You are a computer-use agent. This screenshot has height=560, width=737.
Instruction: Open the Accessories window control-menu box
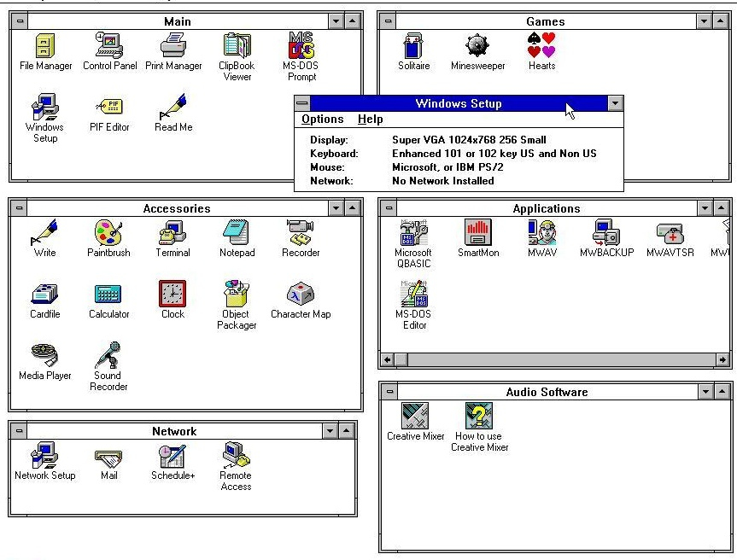pyautogui.click(x=18, y=208)
